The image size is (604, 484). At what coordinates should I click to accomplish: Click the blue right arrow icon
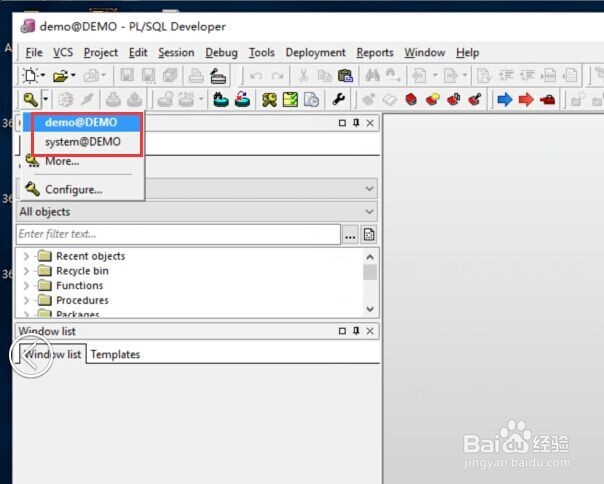(505, 100)
